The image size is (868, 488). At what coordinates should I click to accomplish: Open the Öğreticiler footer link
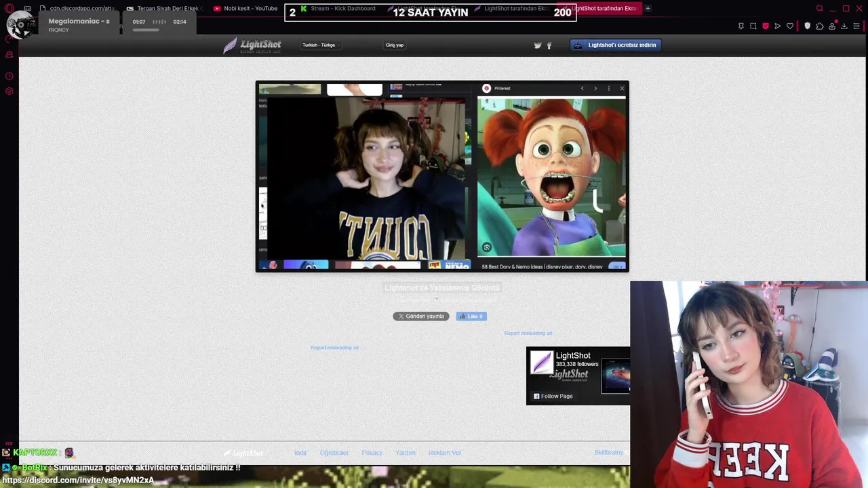tap(334, 453)
